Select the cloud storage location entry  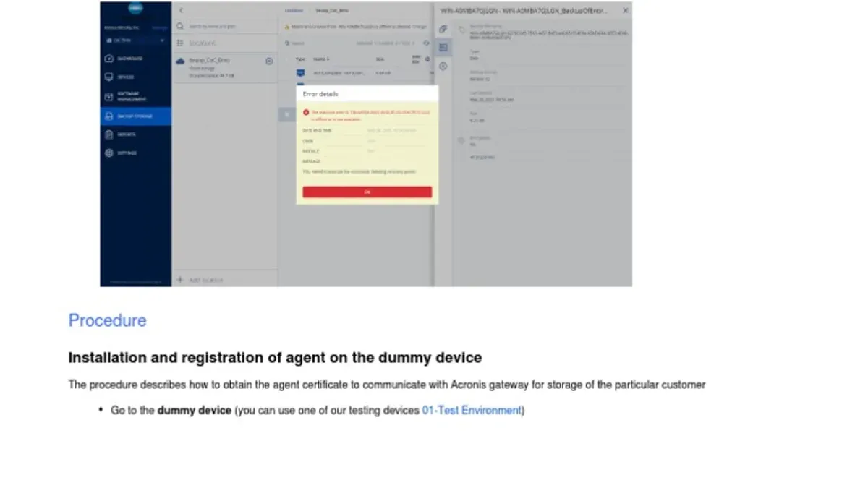(x=224, y=67)
